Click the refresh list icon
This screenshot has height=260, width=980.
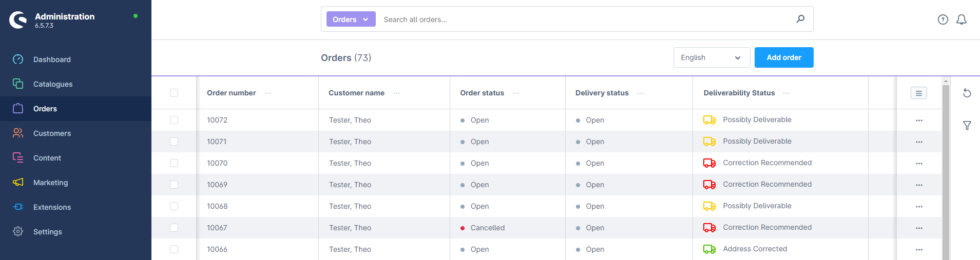tap(967, 93)
